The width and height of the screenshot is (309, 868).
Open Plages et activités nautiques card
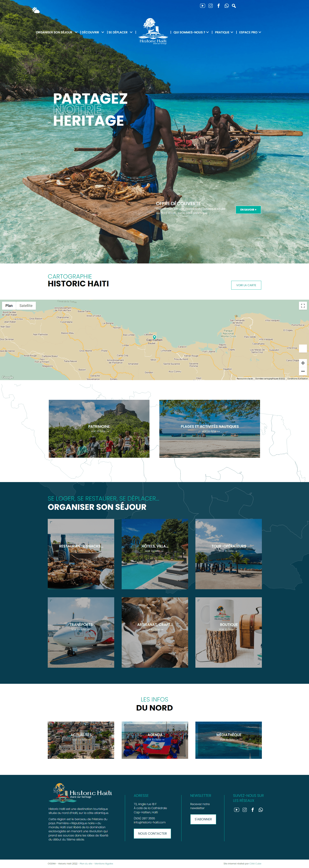pos(209,429)
